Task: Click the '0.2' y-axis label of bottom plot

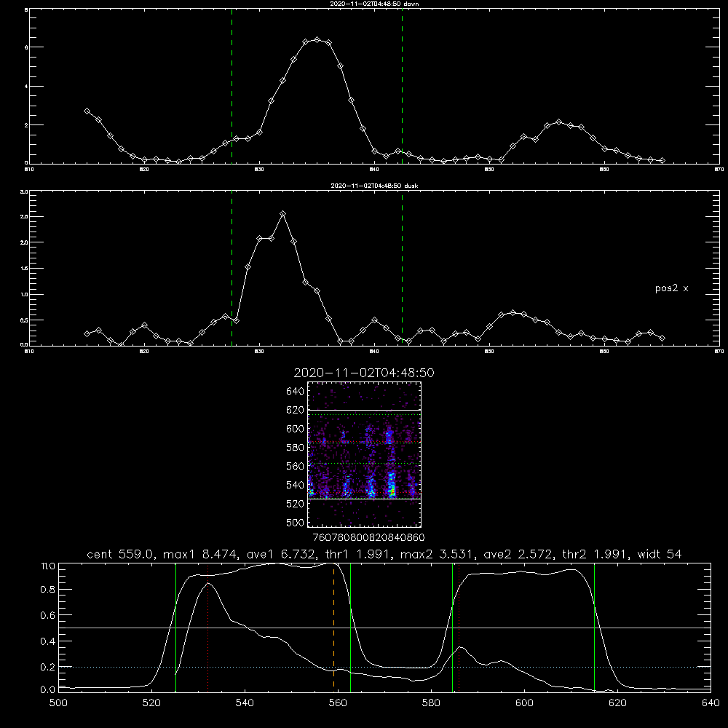Action: [x=48, y=667]
